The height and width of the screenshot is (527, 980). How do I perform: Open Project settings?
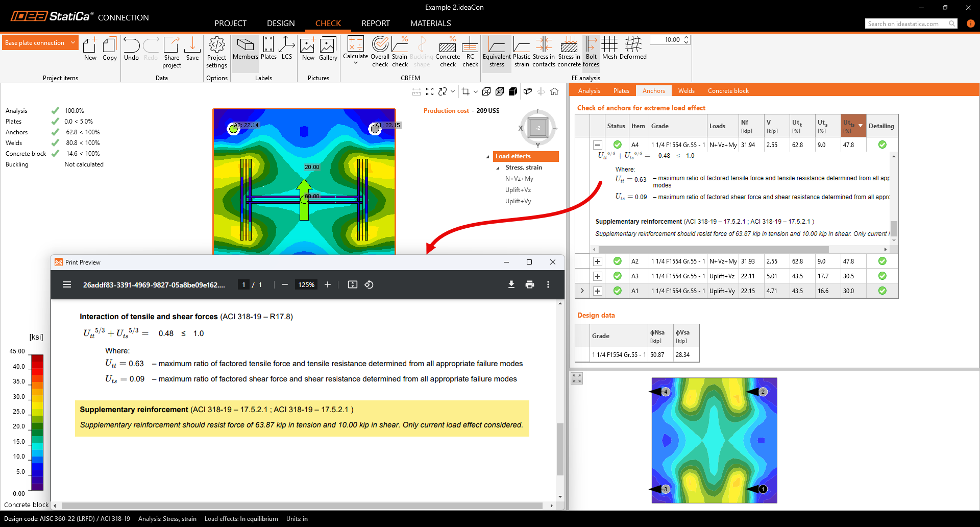tap(216, 51)
